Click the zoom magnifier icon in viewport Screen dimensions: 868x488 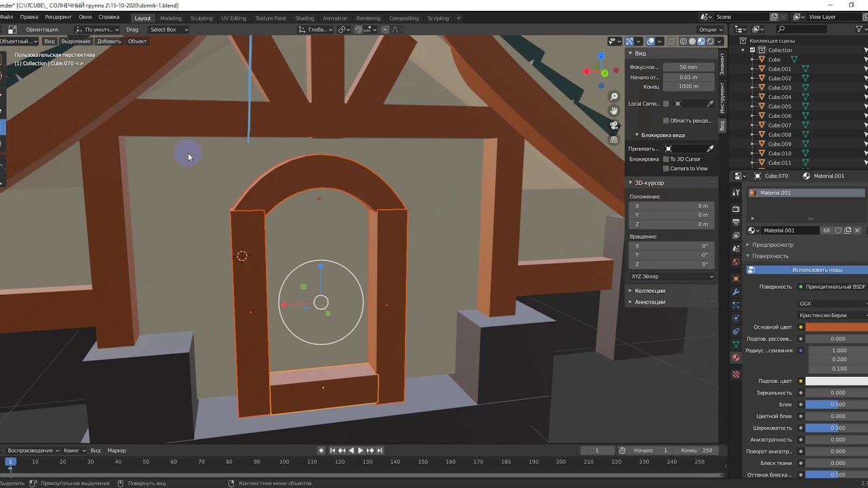point(614,97)
